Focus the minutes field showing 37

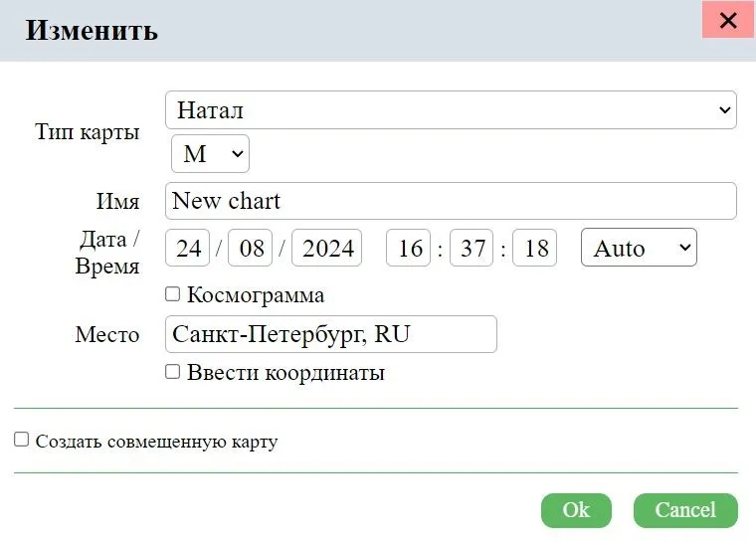click(x=472, y=248)
